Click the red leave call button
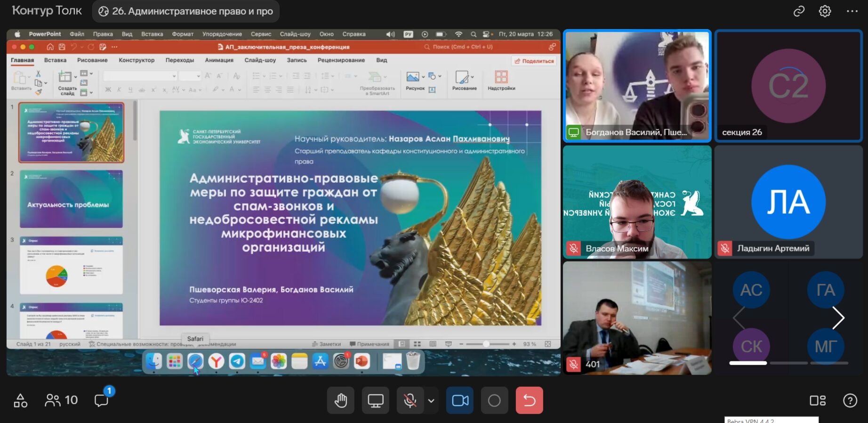Viewport: 868px width, 423px height. [529, 400]
